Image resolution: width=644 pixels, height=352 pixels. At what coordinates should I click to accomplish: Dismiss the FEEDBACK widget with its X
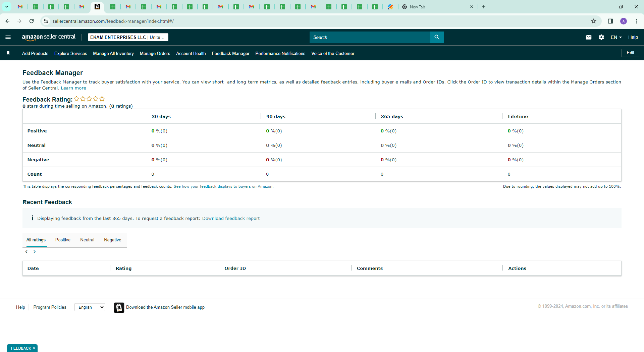pyautogui.click(x=34, y=348)
